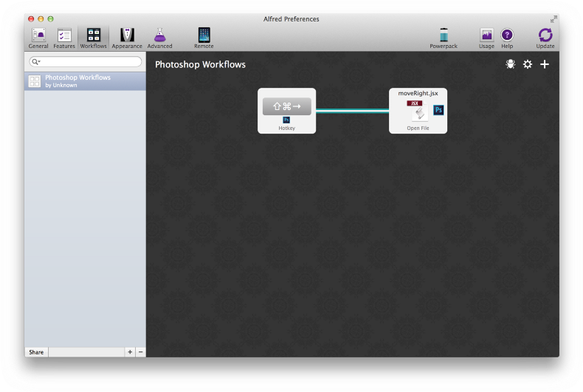Open the Advanced flask icon tab

coord(160,37)
